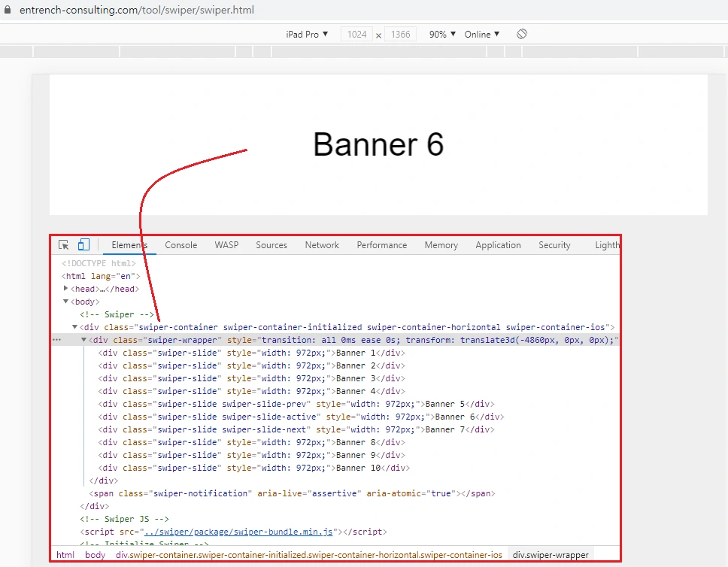This screenshot has width=728, height=567.
Task: Collapse the swiper-container div node
Action: pos(74,327)
